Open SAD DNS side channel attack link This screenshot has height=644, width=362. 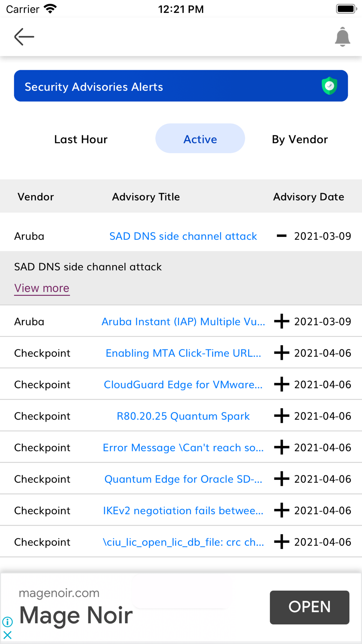point(183,236)
